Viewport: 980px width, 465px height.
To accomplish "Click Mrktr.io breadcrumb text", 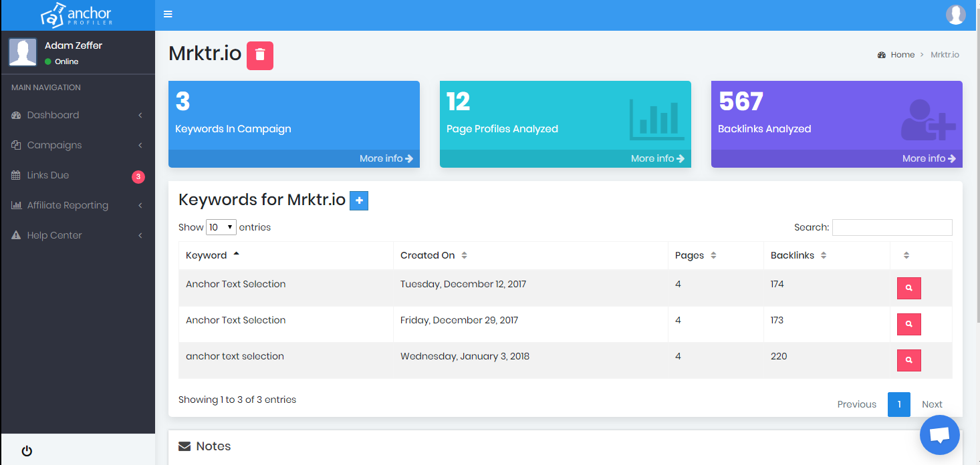I will tap(945, 55).
